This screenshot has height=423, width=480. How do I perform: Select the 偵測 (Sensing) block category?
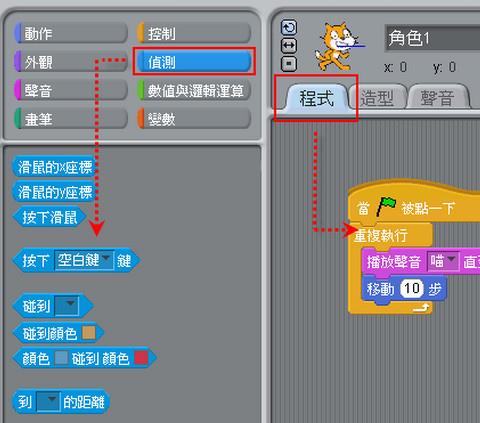(194, 62)
